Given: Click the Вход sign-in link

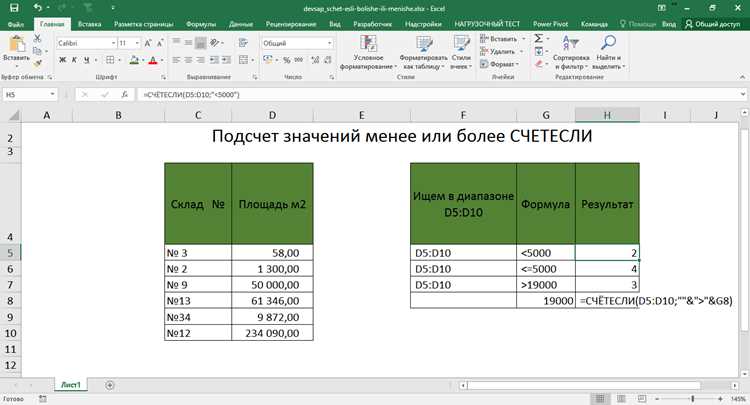Looking at the screenshot, I should pyautogui.click(x=669, y=24).
